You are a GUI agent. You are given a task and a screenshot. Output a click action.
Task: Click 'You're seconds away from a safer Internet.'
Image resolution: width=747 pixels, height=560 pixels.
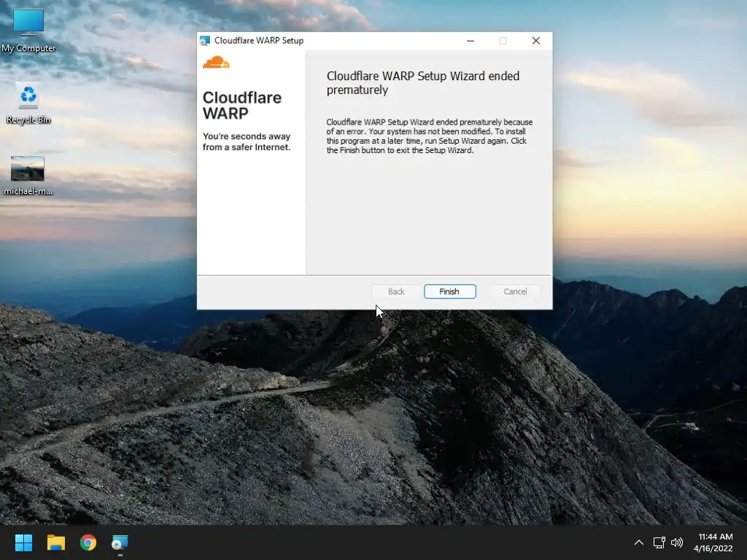click(247, 141)
